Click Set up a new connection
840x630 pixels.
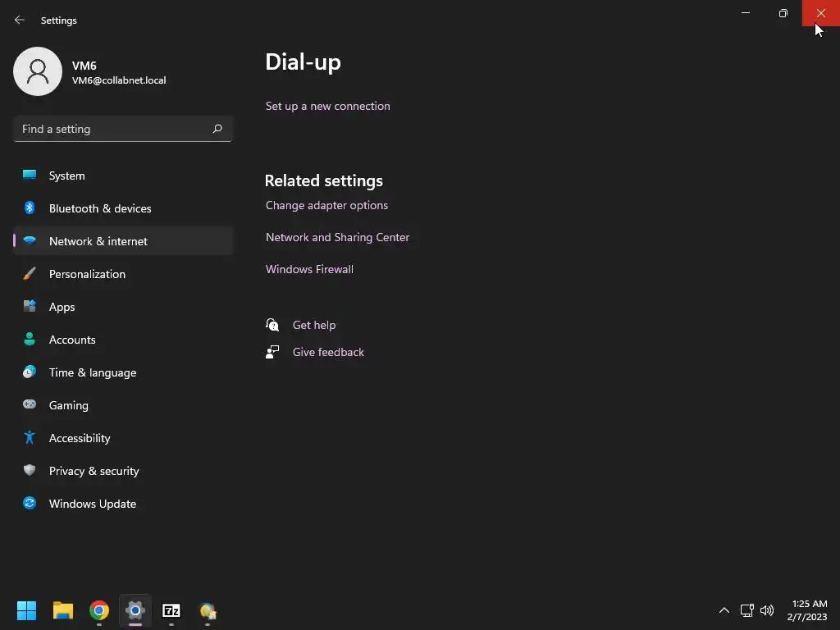click(x=328, y=106)
